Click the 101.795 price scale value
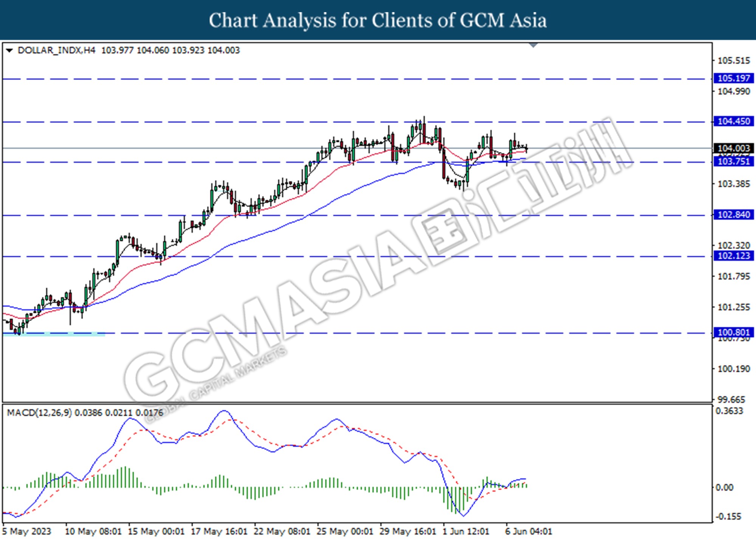This screenshot has width=756, height=540. pyautogui.click(x=734, y=277)
